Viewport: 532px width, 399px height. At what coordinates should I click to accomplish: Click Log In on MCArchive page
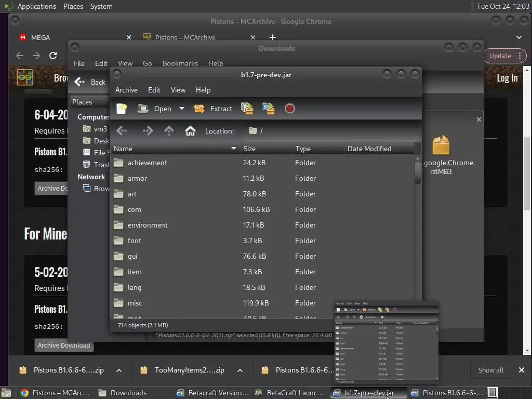507,78
